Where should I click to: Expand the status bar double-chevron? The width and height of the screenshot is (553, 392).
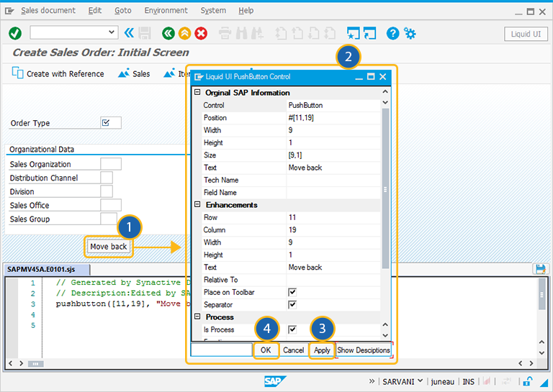(372, 381)
